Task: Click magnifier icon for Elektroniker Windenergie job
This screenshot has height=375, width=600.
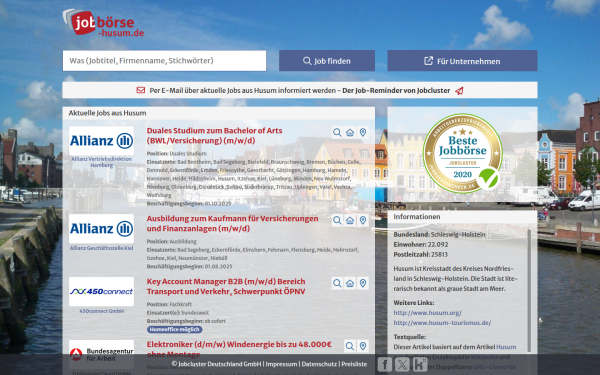Action: (350, 346)
